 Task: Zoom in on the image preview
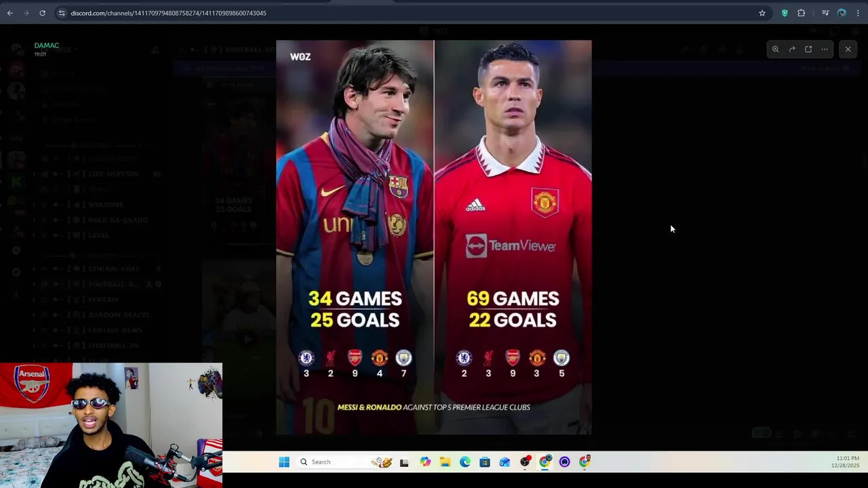pos(775,49)
